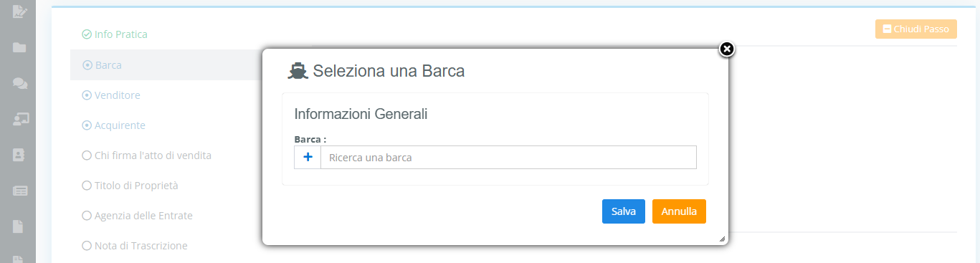This screenshot has width=980, height=263.
Task: Click the edit document icon in sidebar
Action: click(19, 11)
